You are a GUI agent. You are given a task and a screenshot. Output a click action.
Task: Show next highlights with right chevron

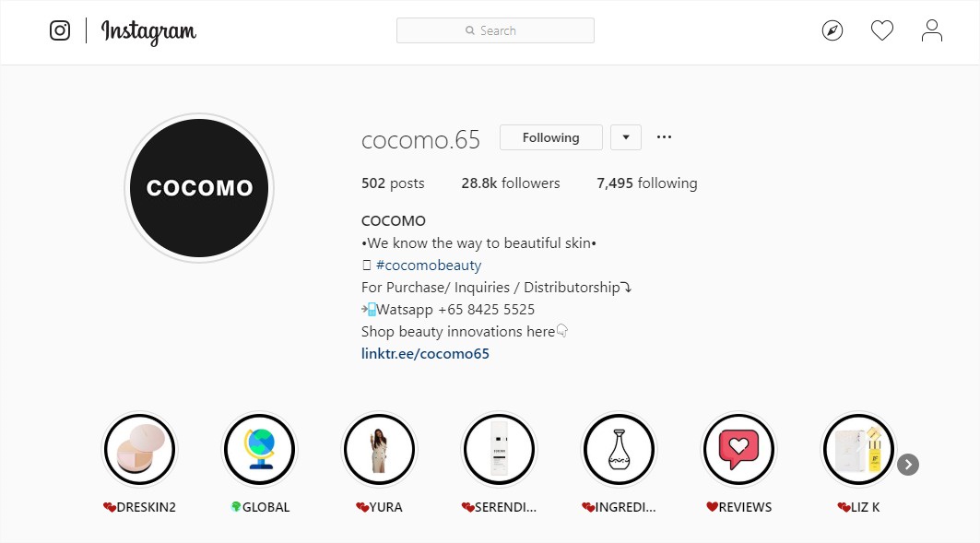pos(907,465)
